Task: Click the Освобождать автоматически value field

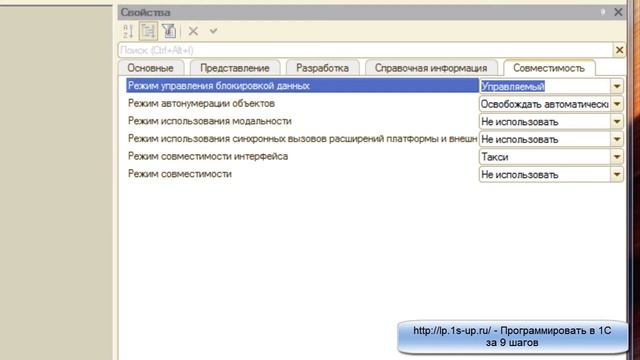Action: 545,104
